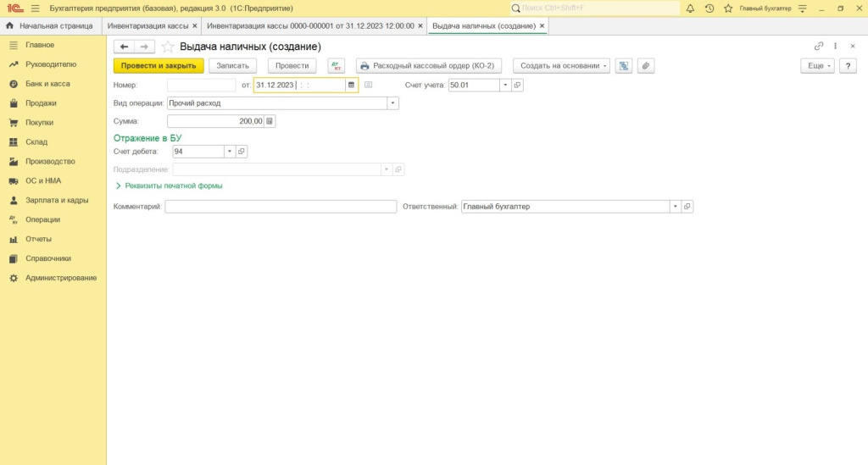Image resolution: width=868 pixels, height=465 pixels.
Task: Open history clock icon in title bar
Action: pos(709,8)
